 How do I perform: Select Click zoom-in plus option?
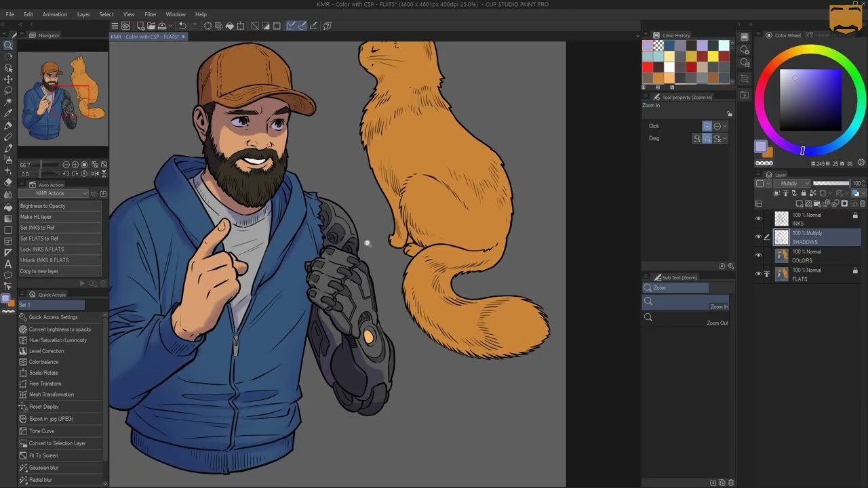[x=707, y=126]
